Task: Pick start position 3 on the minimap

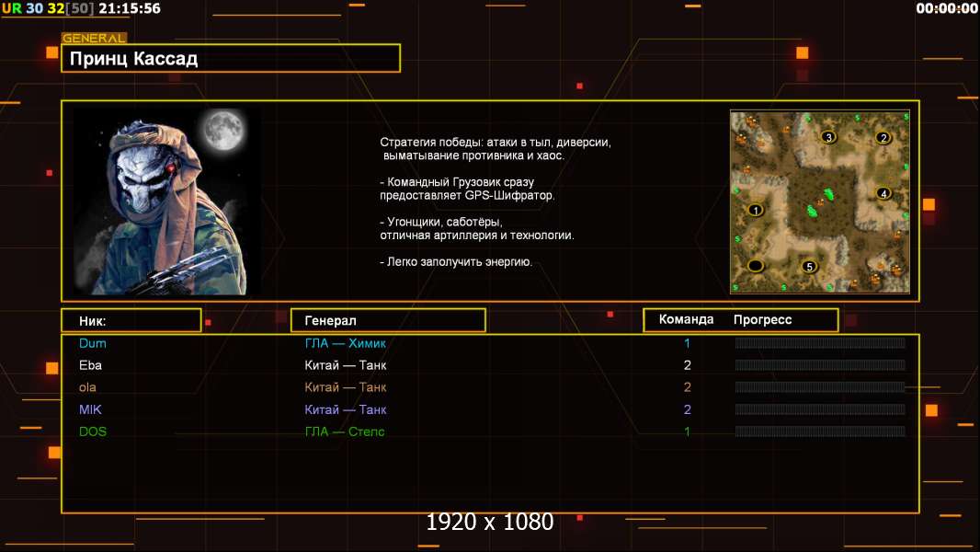Action: click(x=828, y=137)
